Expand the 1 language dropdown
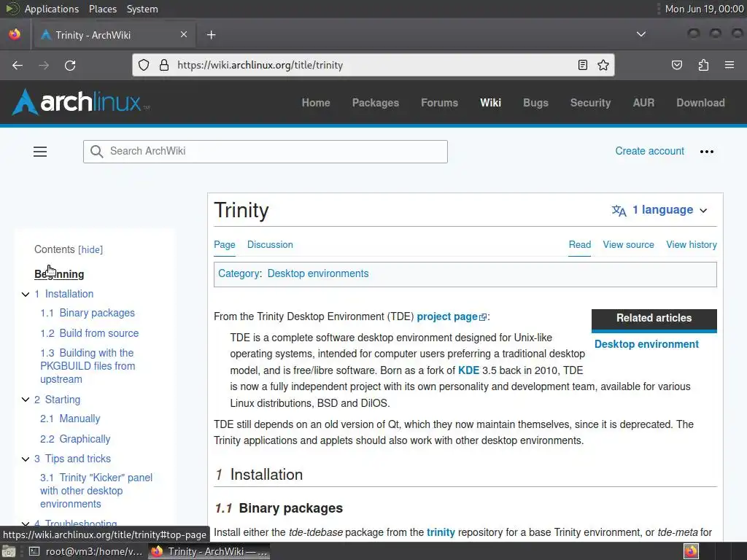This screenshot has width=747, height=560. point(659,210)
